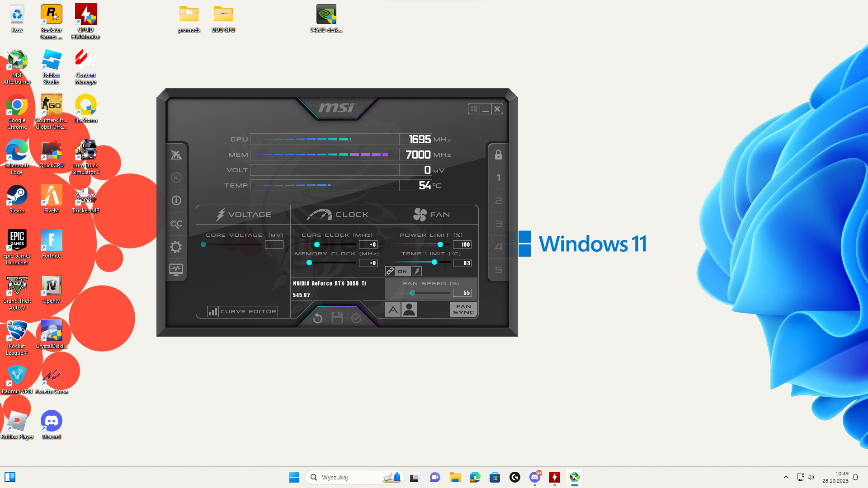Viewport: 868px width, 488px height.
Task: Open the Curve Editor
Action: click(x=242, y=311)
